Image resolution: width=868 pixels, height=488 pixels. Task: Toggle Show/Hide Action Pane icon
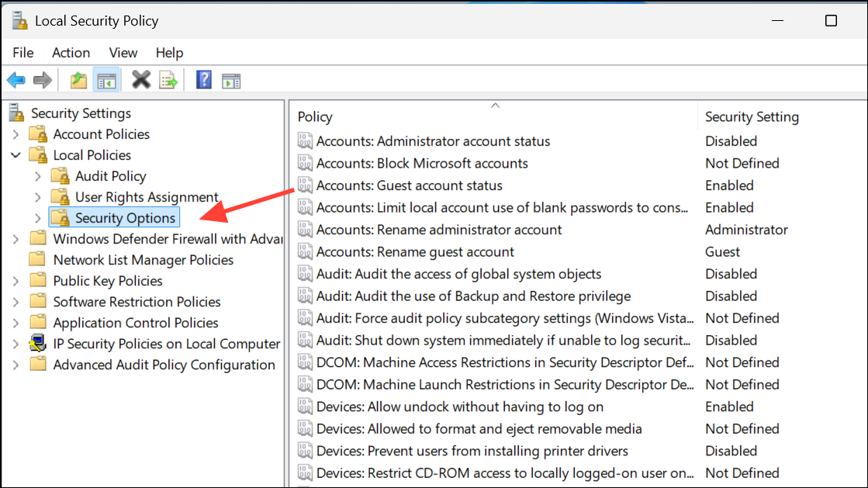231,81
